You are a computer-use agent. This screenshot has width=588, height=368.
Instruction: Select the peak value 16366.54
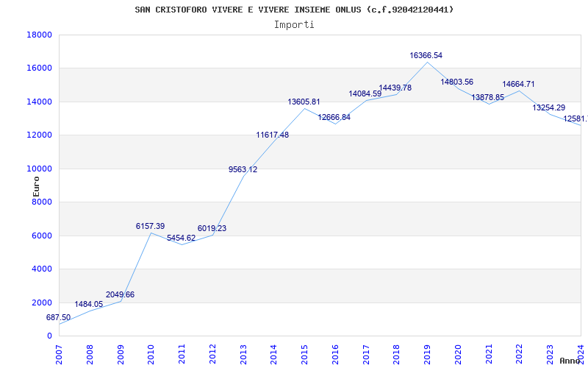click(x=426, y=56)
